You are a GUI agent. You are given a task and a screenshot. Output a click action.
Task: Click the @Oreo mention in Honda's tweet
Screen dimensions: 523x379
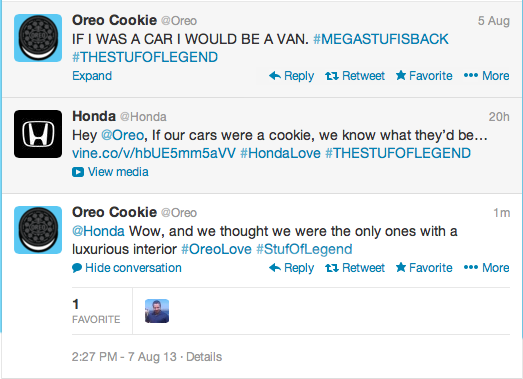[122, 135]
